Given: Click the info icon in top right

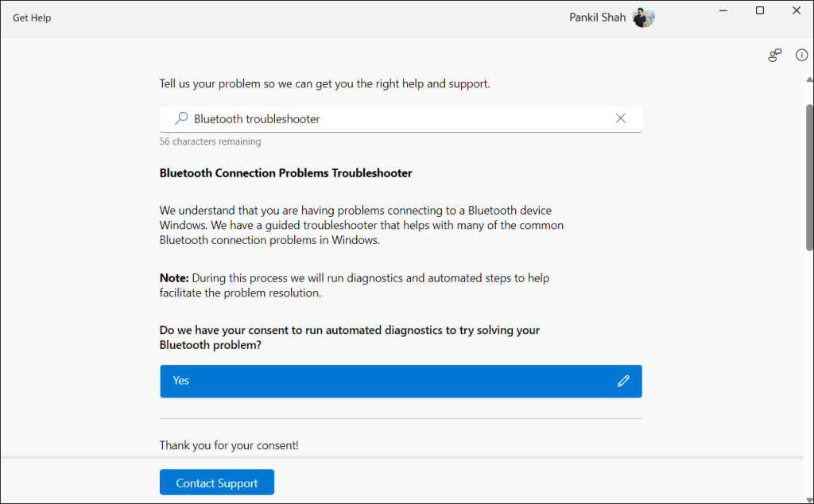Looking at the screenshot, I should click(801, 55).
